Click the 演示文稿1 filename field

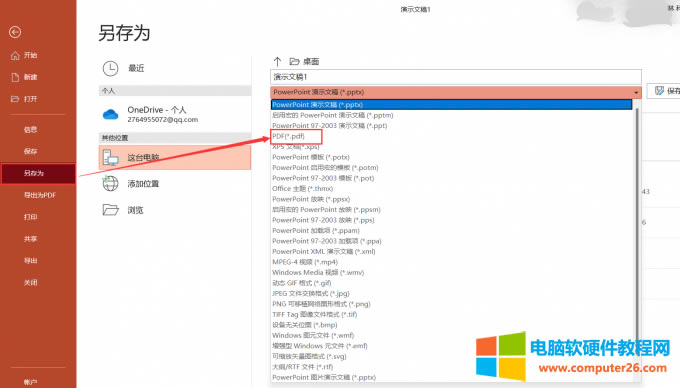(x=456, y=77)
